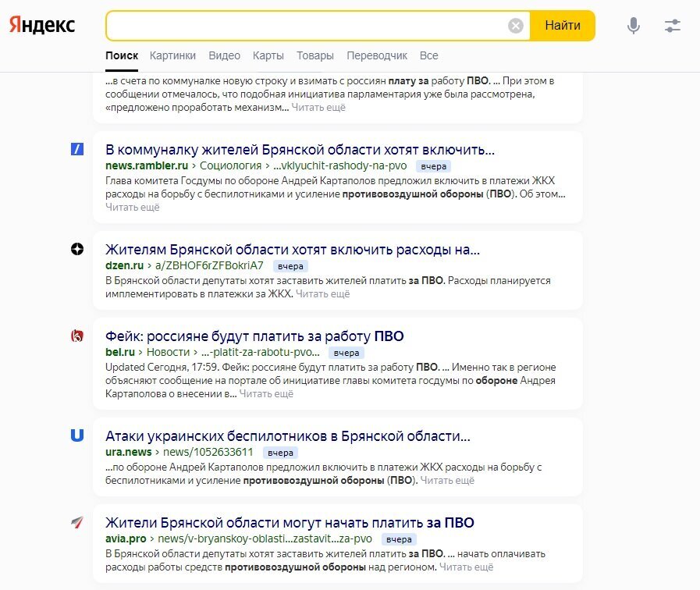This screenshot has width=700, height=590.
Task: Click the вчера badge on dzen.ru result
Action: pyautogui.click(x=290, y=266)
